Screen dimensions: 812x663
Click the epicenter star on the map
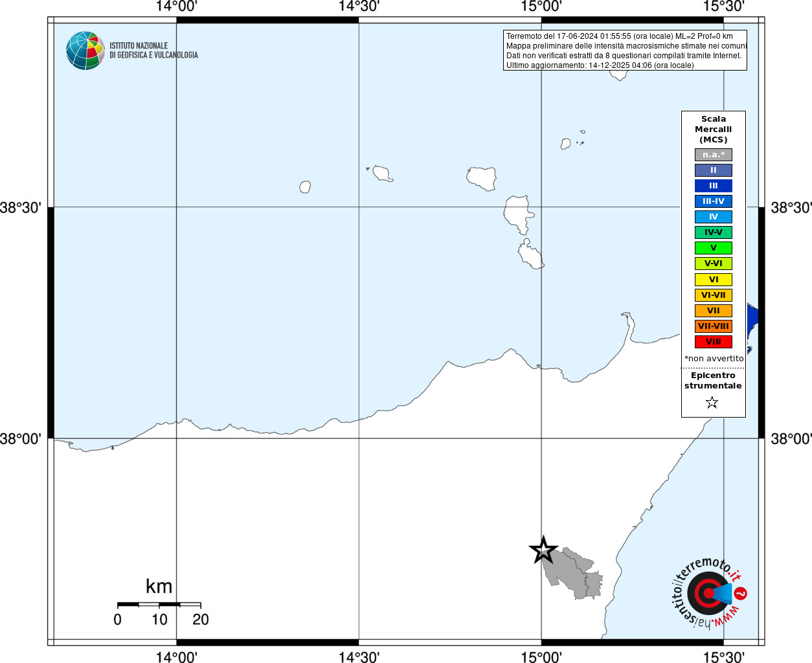(x=543, y=550)
